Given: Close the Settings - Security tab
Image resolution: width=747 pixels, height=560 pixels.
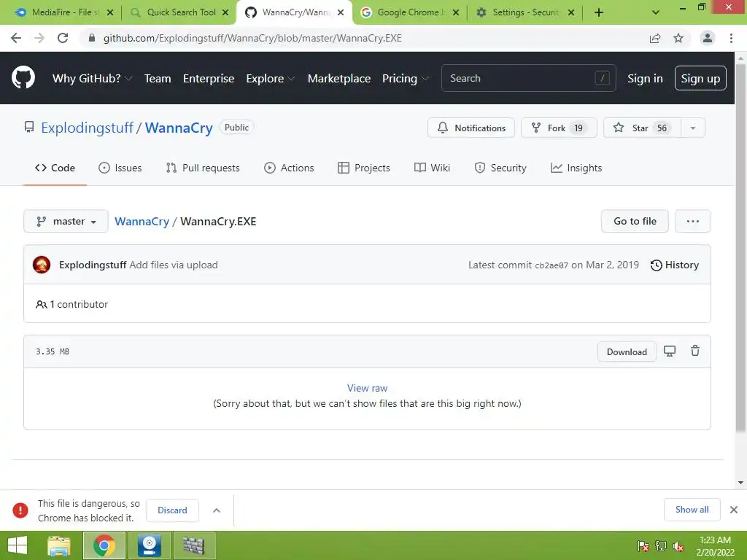Looking at the screenshot, I should (571, 12).
